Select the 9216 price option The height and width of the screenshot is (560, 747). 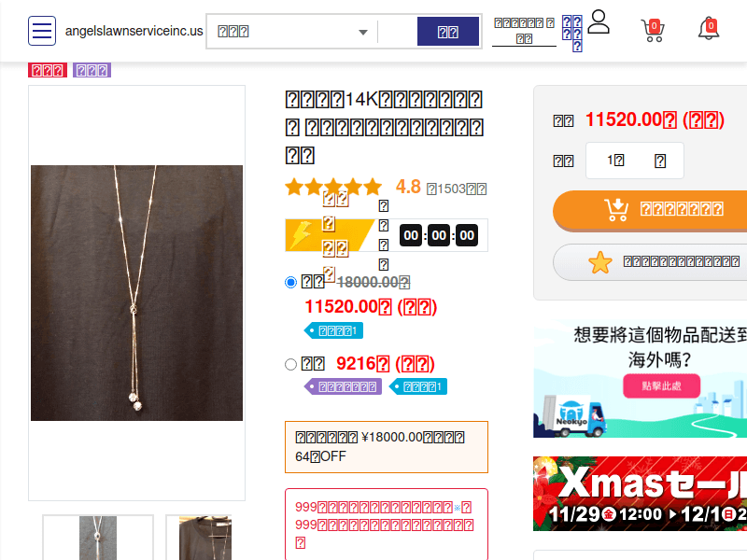(290, 364)
